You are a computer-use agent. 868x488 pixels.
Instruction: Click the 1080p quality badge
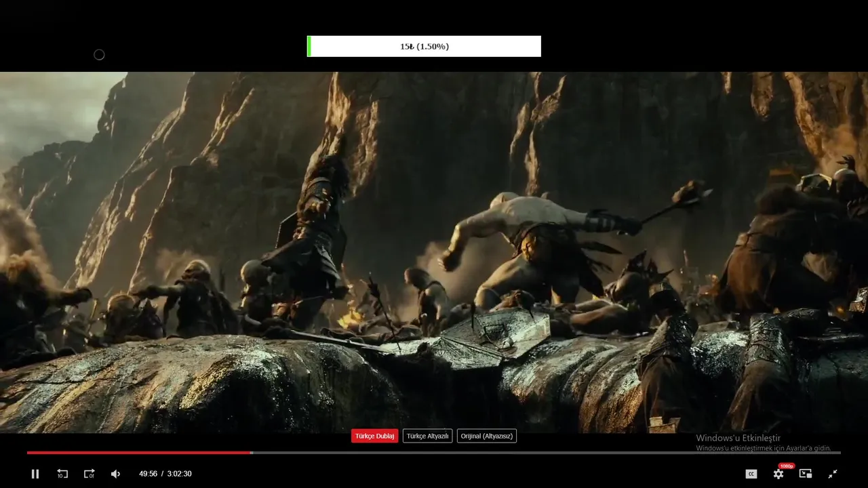pos(787,466)
